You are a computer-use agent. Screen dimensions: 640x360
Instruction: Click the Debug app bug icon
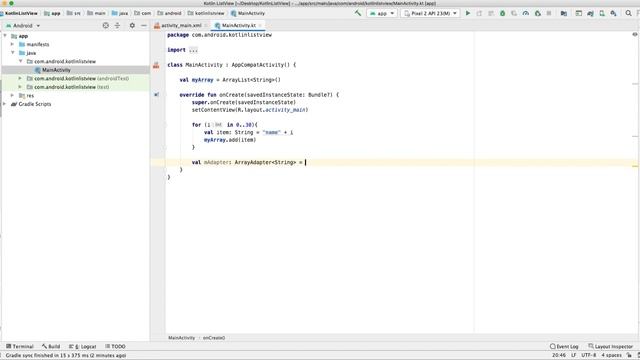point(502,13)
